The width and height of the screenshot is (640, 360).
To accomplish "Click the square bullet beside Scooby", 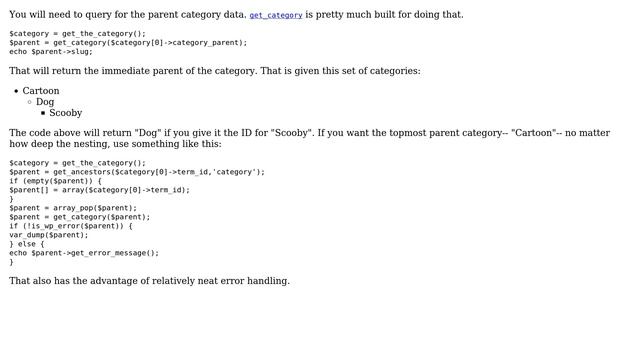I will point(43,113).
